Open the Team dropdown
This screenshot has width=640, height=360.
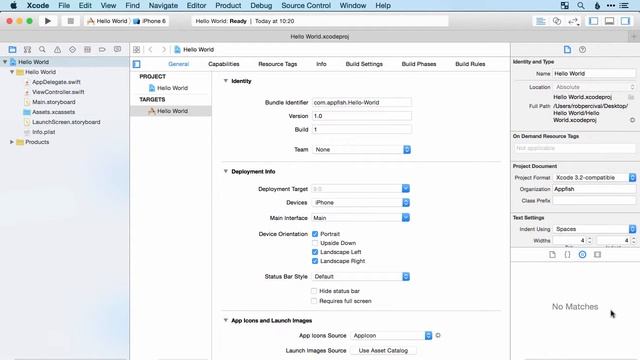(362, 149)
